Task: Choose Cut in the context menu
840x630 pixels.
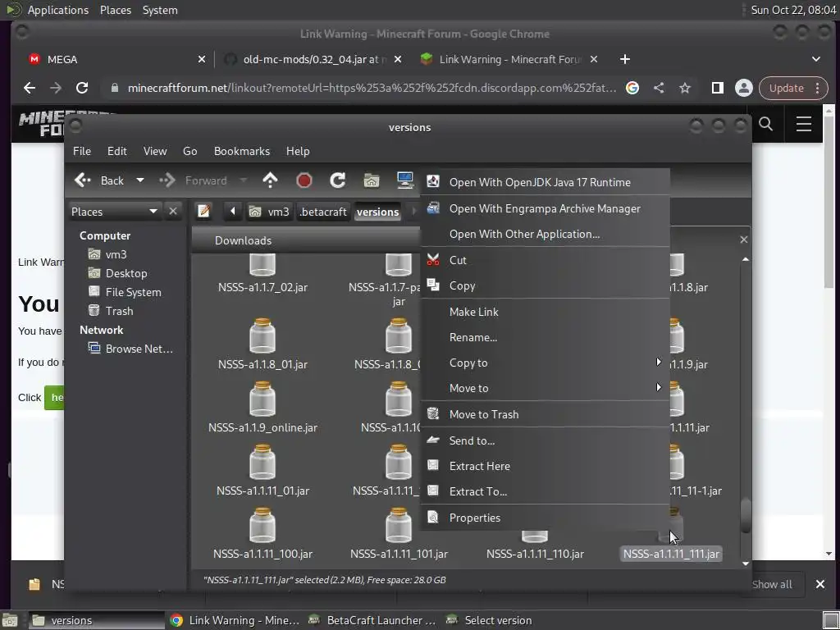Action: pos(546,260)
